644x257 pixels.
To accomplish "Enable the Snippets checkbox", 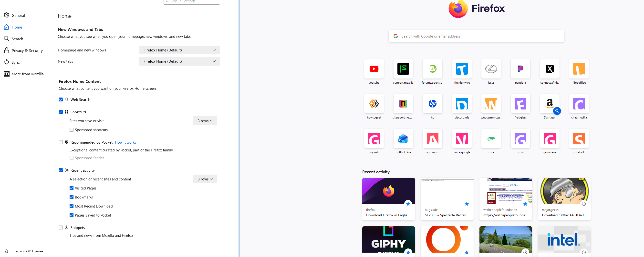I will point(61,227).
